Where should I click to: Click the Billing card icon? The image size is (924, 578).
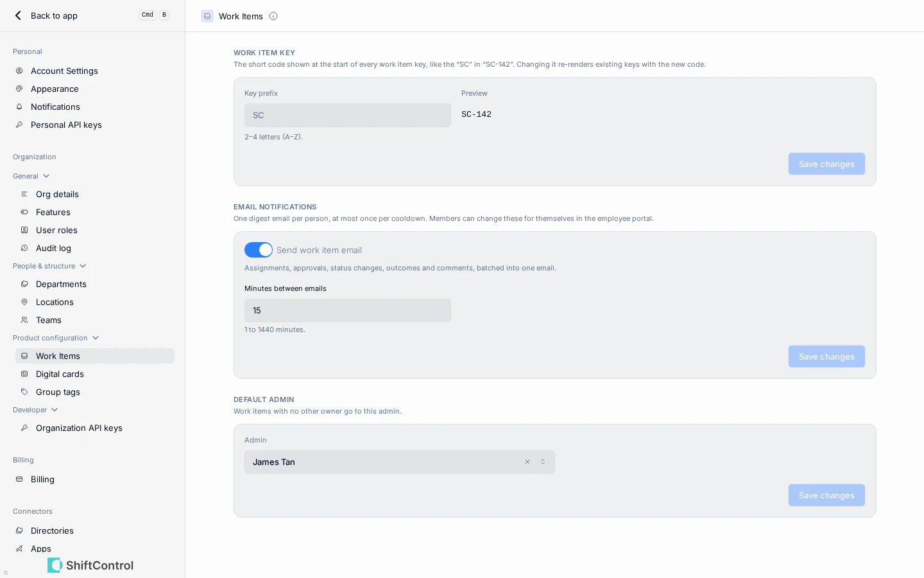[x=19, y=479]
